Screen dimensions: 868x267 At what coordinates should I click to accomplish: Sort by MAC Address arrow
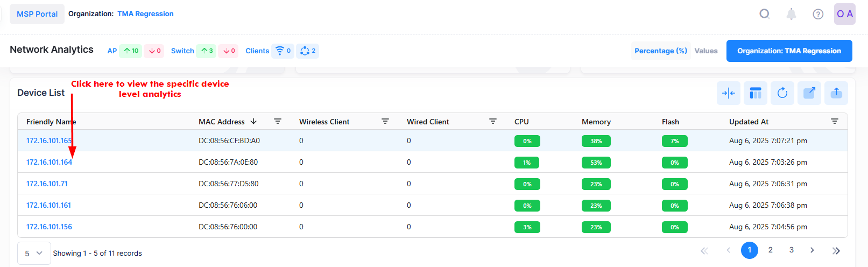[253, 122]
